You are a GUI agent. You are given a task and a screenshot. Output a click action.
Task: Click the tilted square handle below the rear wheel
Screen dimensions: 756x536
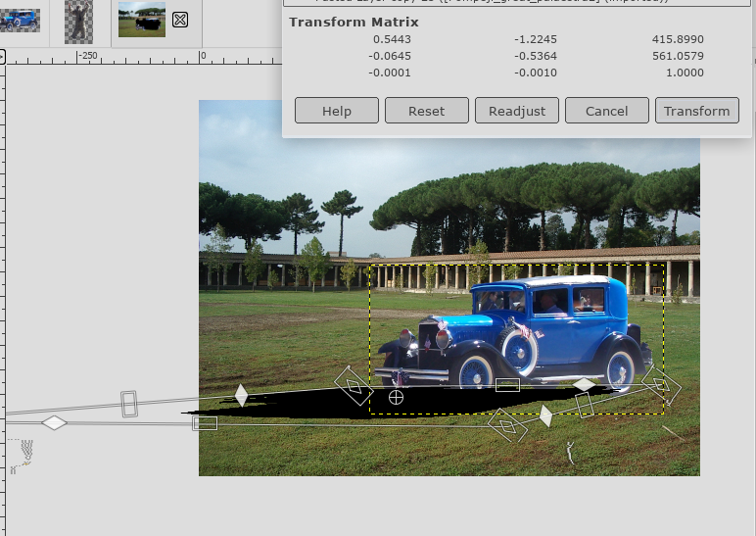(x=584, y=406)
